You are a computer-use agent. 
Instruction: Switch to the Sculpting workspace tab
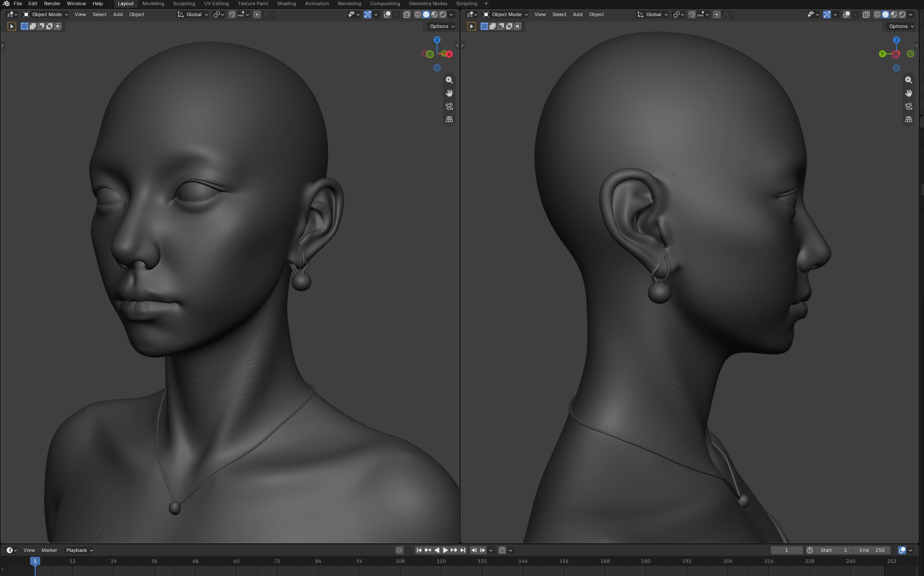[184, 3]
